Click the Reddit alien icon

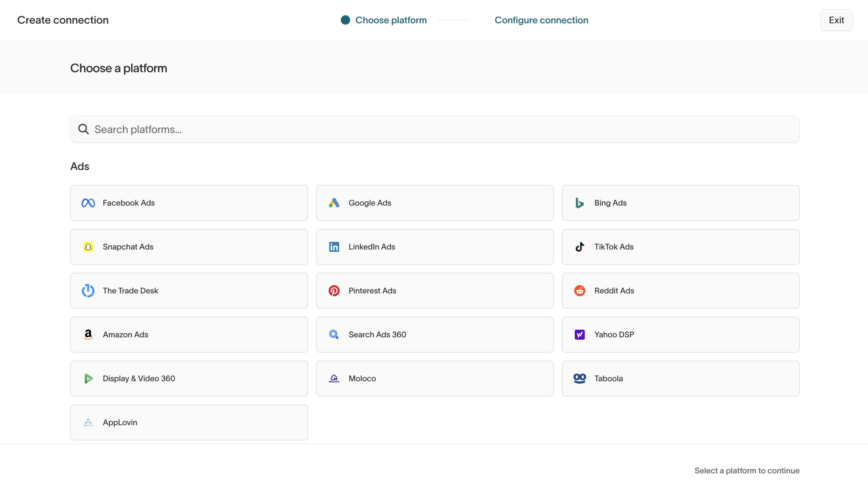point(579,291)
